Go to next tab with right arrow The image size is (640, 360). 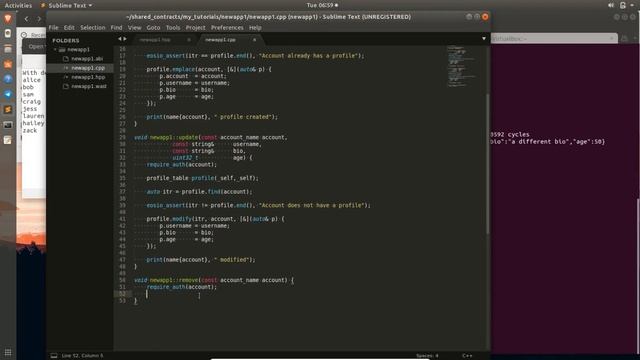point(125,39)
